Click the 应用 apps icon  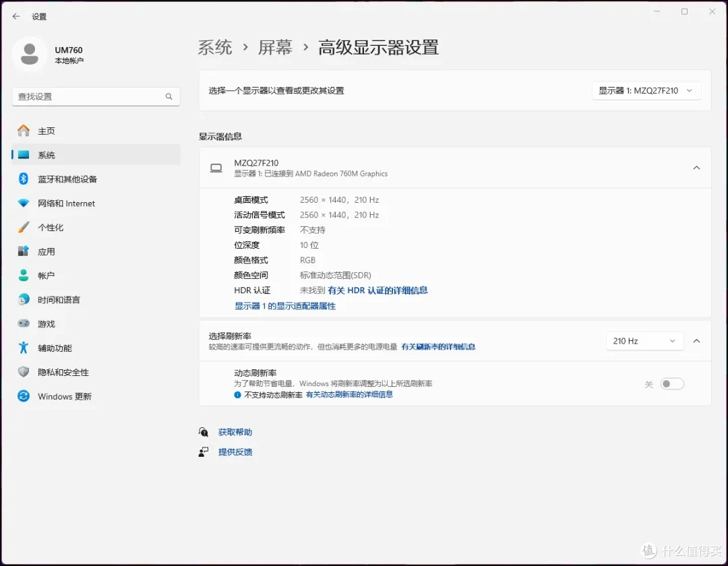[24, 251]
